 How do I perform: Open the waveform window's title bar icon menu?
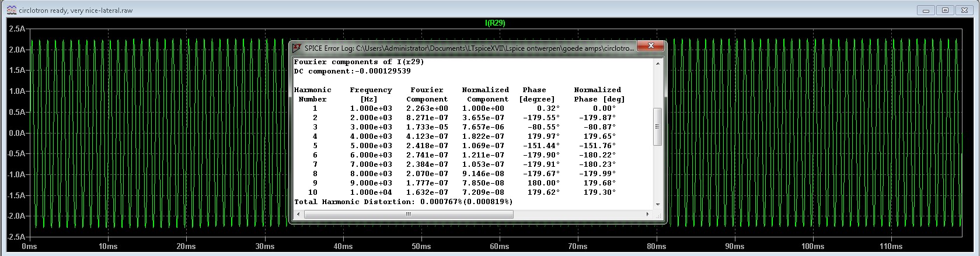coord(11,10)
